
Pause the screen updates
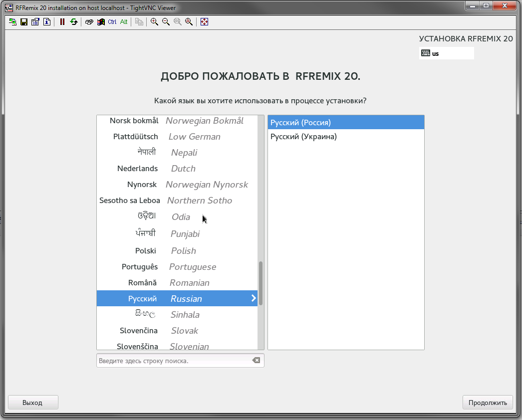(x=62, y=21)
